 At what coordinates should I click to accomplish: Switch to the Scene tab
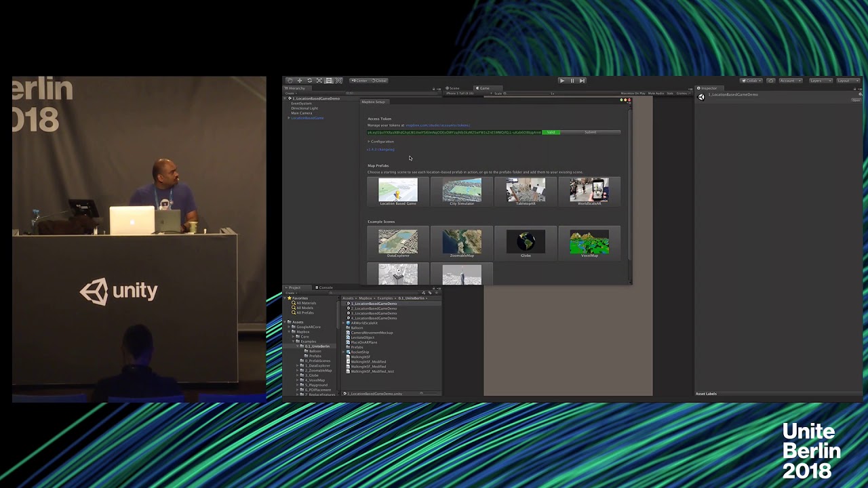pyautogui.click(x=453, y=88)
